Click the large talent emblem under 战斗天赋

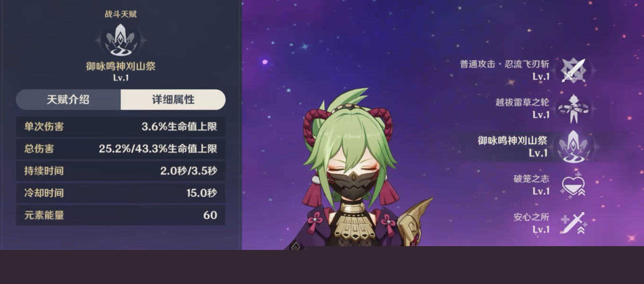click(120, 40)
